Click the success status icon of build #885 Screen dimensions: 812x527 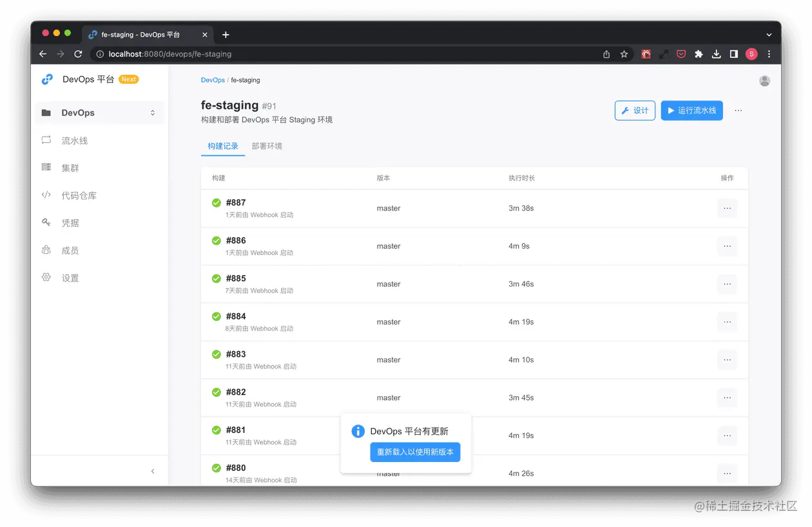click(x=217, y=279)
